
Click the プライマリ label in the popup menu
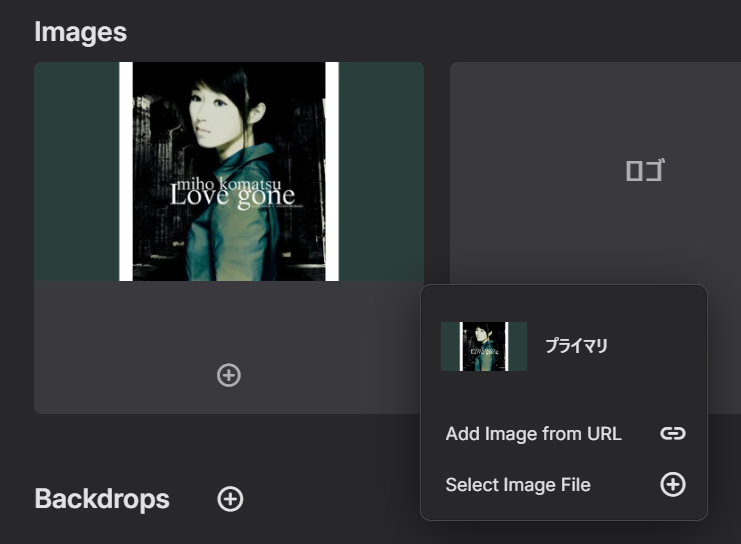[576, 347]
